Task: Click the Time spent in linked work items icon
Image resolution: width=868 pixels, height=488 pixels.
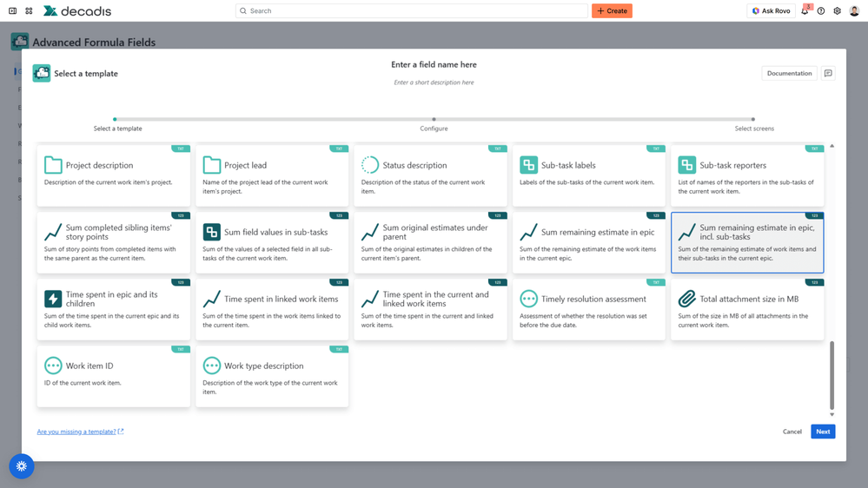Action: (x=211, y=299)
